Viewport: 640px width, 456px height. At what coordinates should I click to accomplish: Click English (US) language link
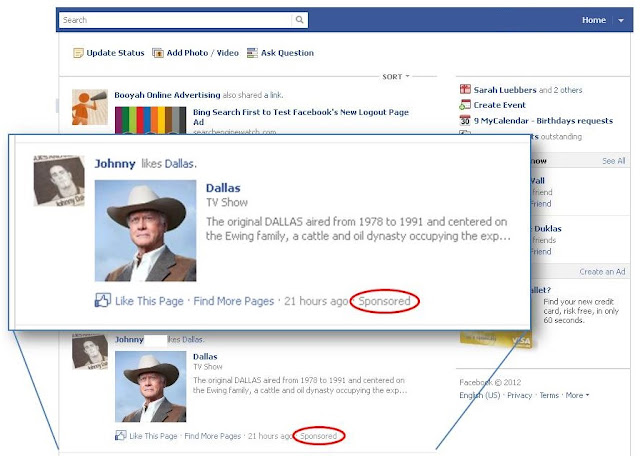click(x=480, y=395)
